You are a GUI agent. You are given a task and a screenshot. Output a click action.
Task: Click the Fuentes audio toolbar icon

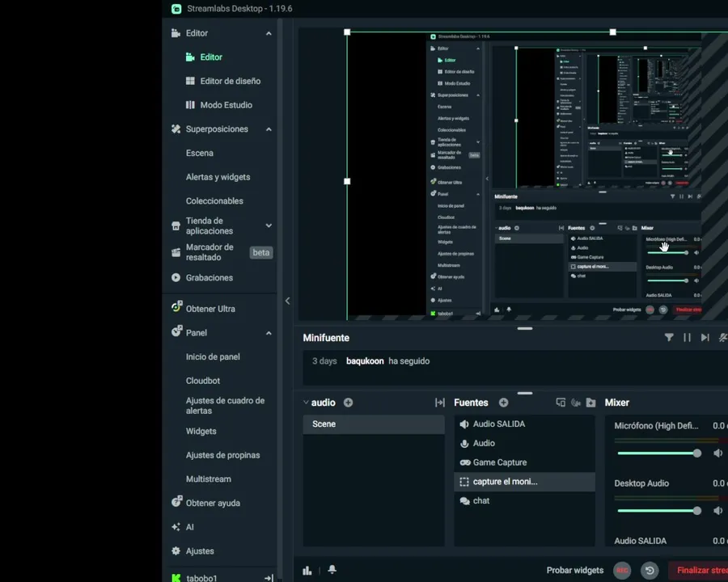[576, 403]
